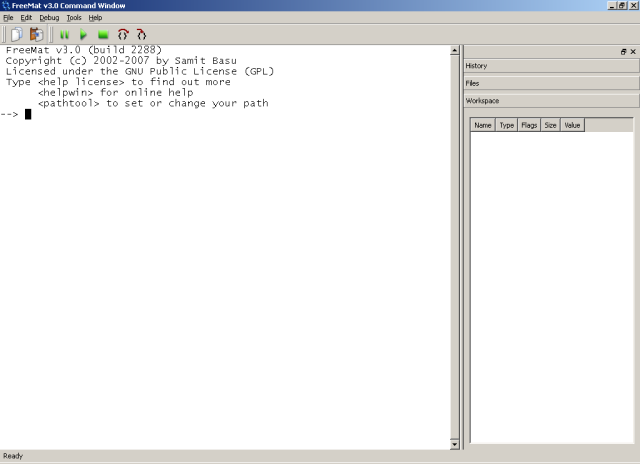
Task: Open the File menu
Action: 8,18
